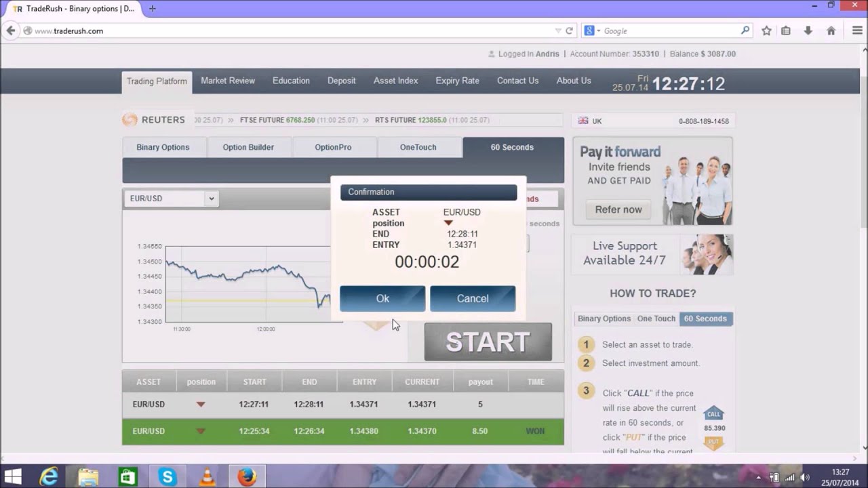This screenshot has height=488, width=868.
Task: Click the phone number 0-808-189-1458
Action: (x=704, y=121)
